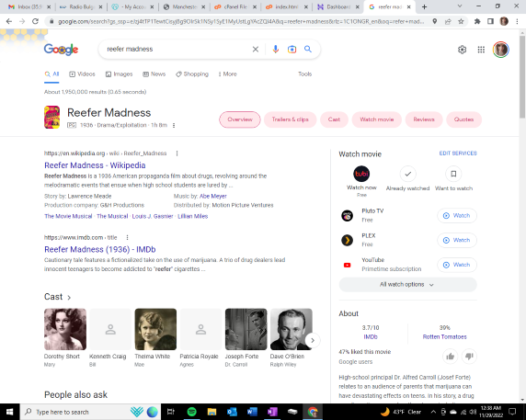Share this page from address bar
This screenshot has width=526, height=420.
coord(448,21)
